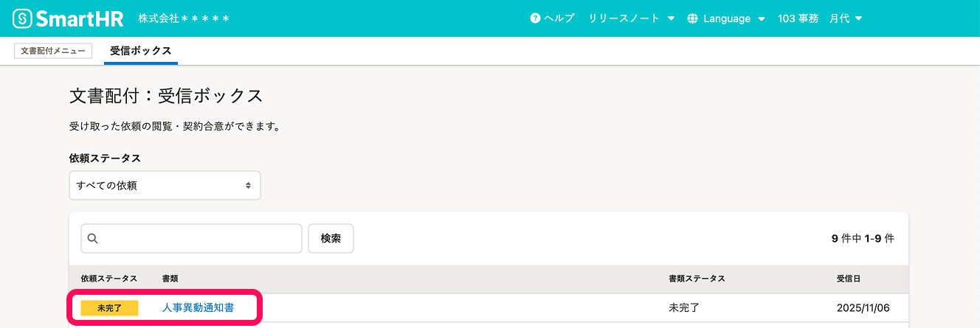Click the 2025/11/06 received date cell
Screen dimensions: 980x328
[863, 307]
